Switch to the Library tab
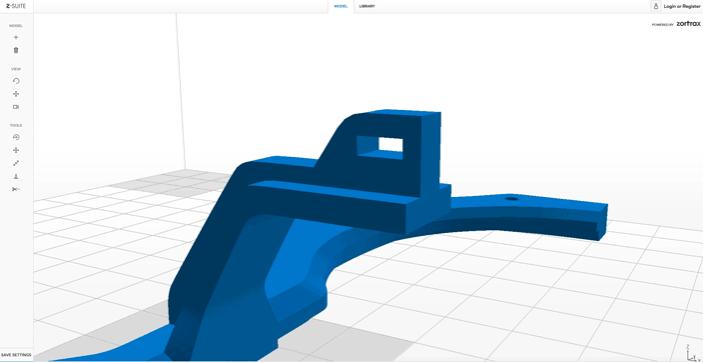 click(367, 6)
